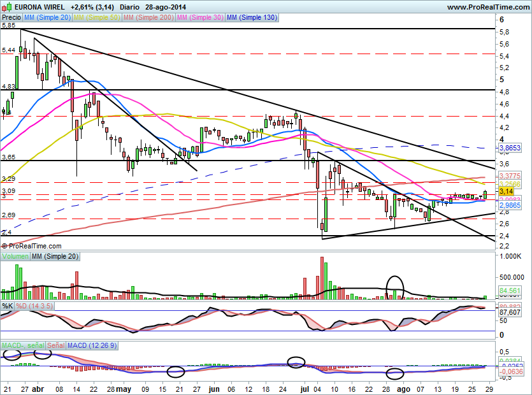The height and width of the screenshot is (395, 532).
Task: Click the current price tag 3,14
Action: [506, 191]
